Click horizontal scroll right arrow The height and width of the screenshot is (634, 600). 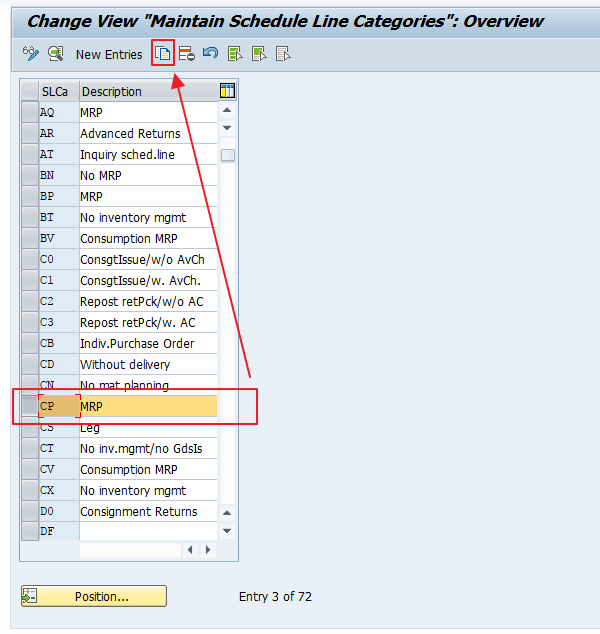[x=208, y=550]
